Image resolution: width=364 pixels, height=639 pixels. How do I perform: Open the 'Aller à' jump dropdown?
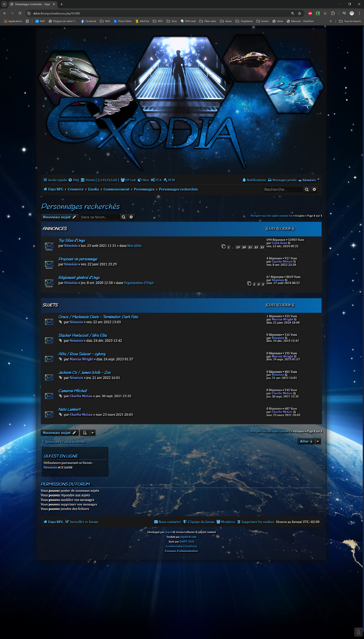(x=309, y=442)
